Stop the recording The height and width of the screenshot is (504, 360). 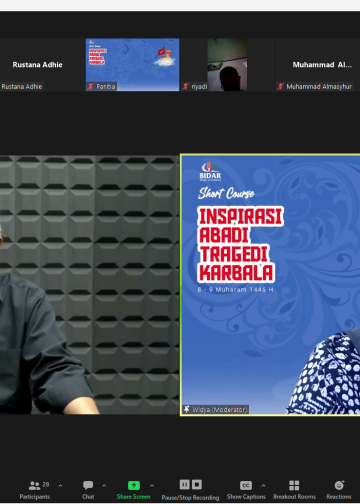(197, 484)
